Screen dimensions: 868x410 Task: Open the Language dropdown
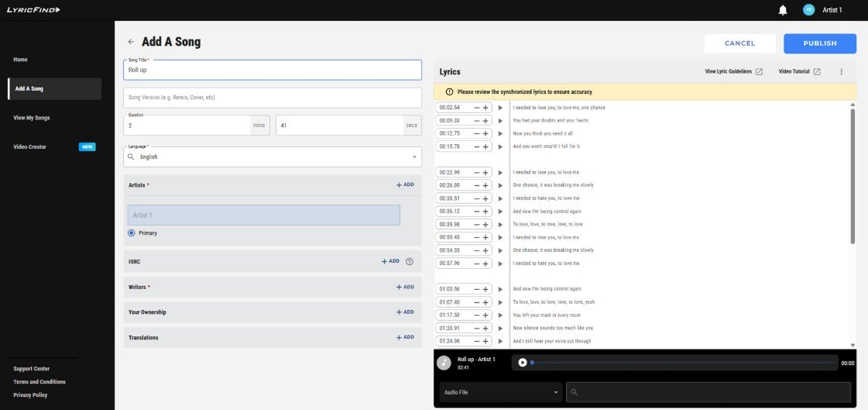tap(273, 157)
